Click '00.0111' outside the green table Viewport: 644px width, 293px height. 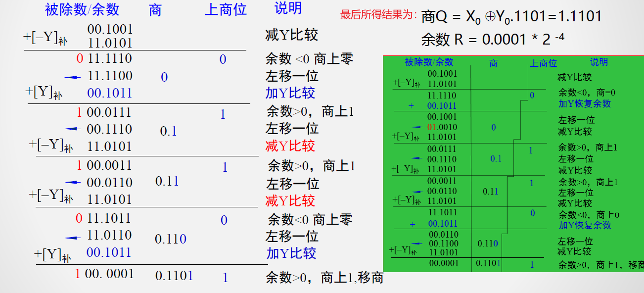tap(109, 112)
